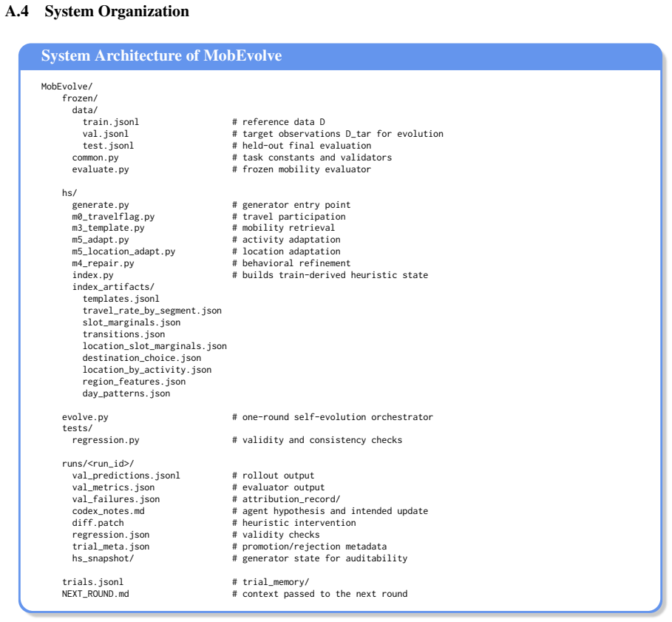
Task: Click travel_rate_by_segment.json entry
Action: pos(152,311)
